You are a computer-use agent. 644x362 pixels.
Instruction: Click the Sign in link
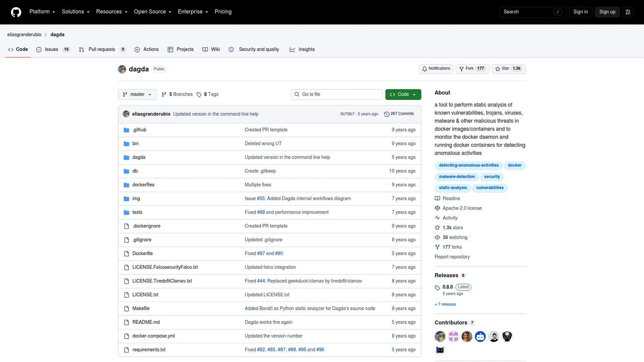point(581,12)
